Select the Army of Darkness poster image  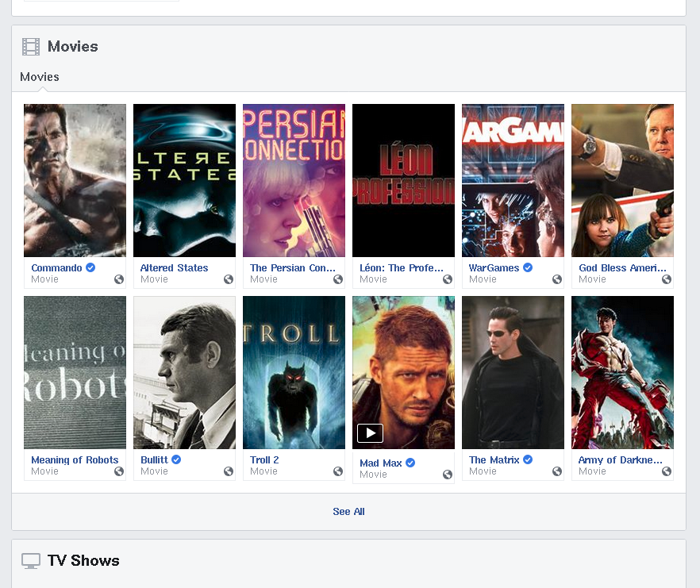(x=622, y=372)
